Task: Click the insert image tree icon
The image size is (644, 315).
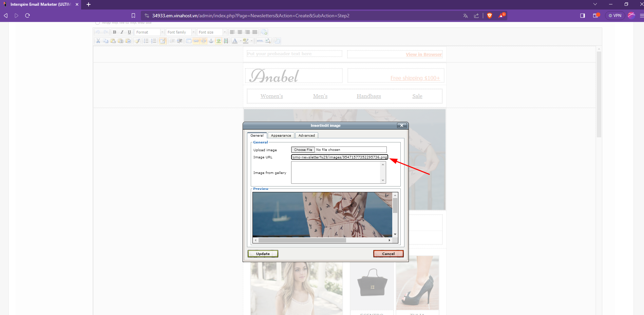Action: pos(219,41)
